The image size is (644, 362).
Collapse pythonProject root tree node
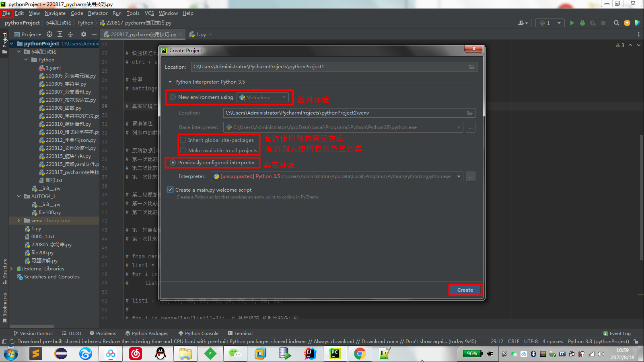12,43
